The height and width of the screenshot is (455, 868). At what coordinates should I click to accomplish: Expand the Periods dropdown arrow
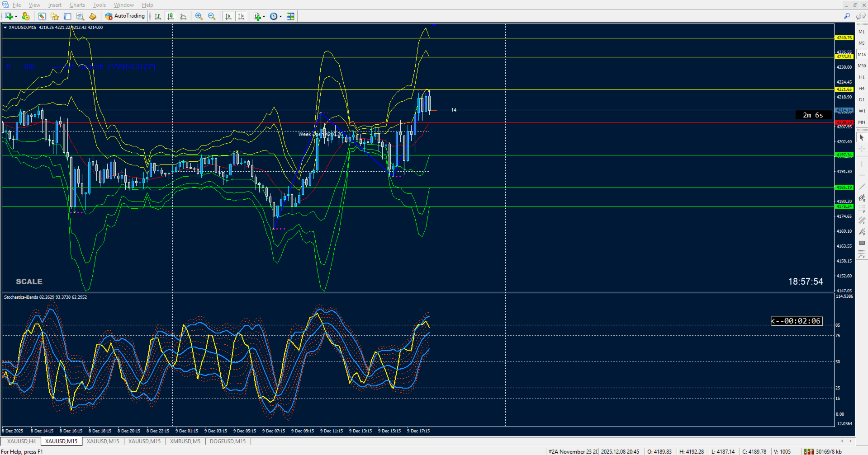pos(280,16)
